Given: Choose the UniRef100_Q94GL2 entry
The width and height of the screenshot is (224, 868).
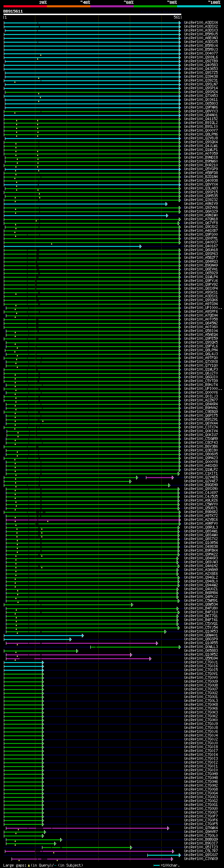Looking at the screenshot, I should click(x=201, y=577).
